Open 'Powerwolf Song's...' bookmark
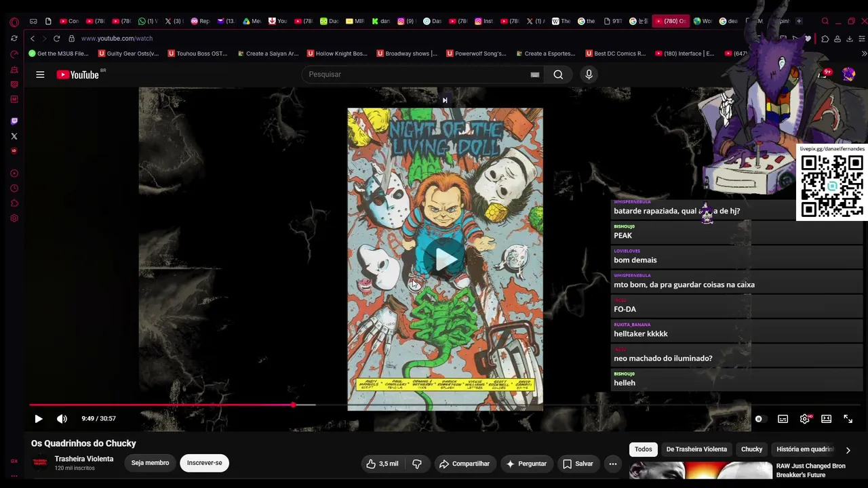The height and width of the screenshot is (488, 868). click(476, 54)
